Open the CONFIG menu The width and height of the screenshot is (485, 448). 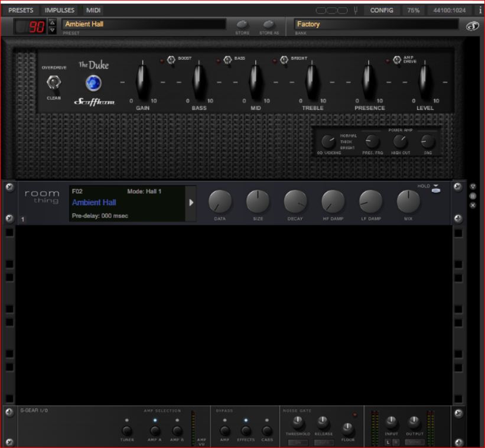(382, 10)
